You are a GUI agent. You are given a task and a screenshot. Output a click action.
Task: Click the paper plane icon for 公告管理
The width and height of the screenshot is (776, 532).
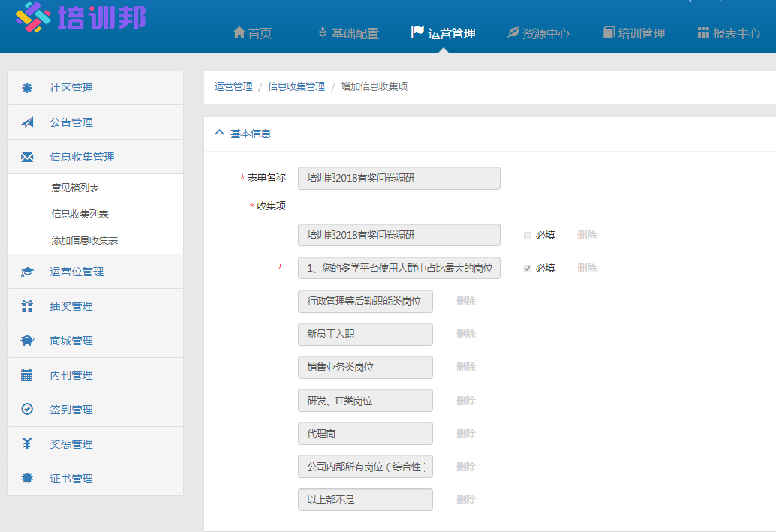point(27,122)
